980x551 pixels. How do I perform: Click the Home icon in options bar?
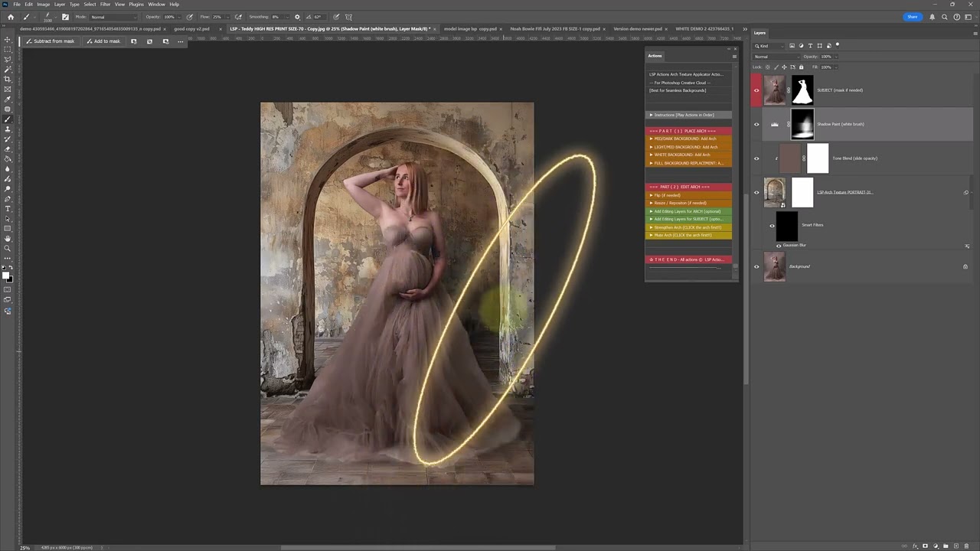pyautogui.click(x=10, y=17)
